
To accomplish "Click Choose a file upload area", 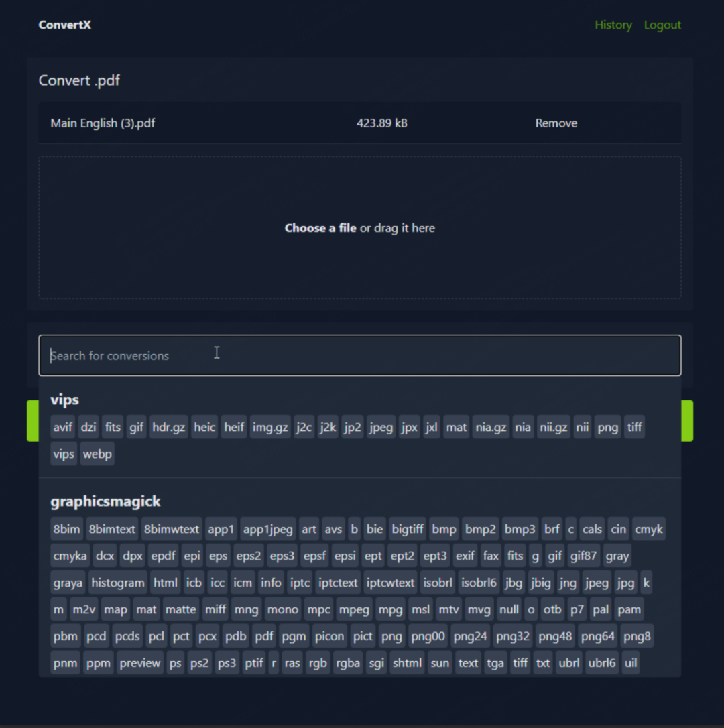I will (x=360, y=227).
